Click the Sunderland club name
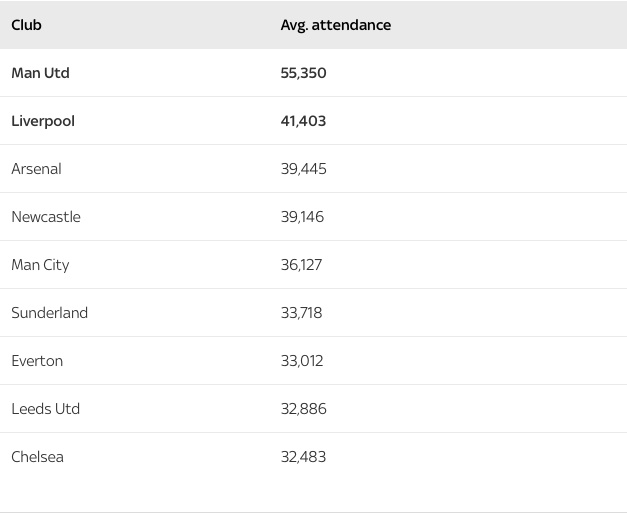Screen dimensions: 627x521 [x=49, y=313]
